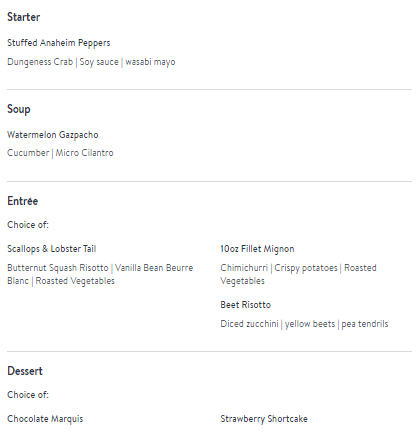Select Scallops & Lobster Tail entrée
The width and height of the screenshot is (416, 447).
(x=52, y=249)
